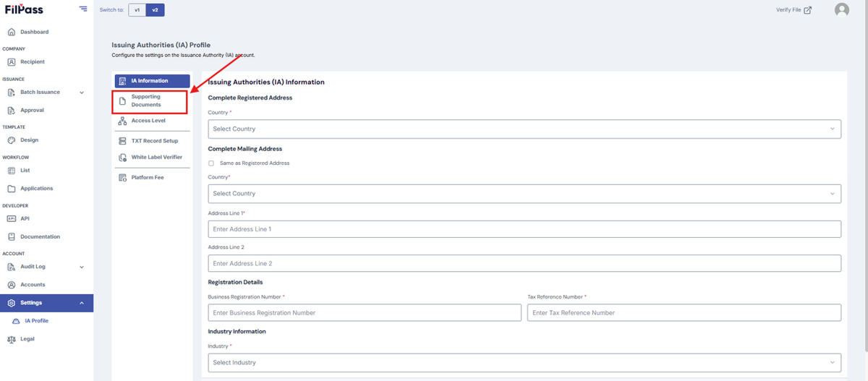Click the Recipient person icon
The height and width of the screenshot is (381, 868).
(x=12, y=62)
